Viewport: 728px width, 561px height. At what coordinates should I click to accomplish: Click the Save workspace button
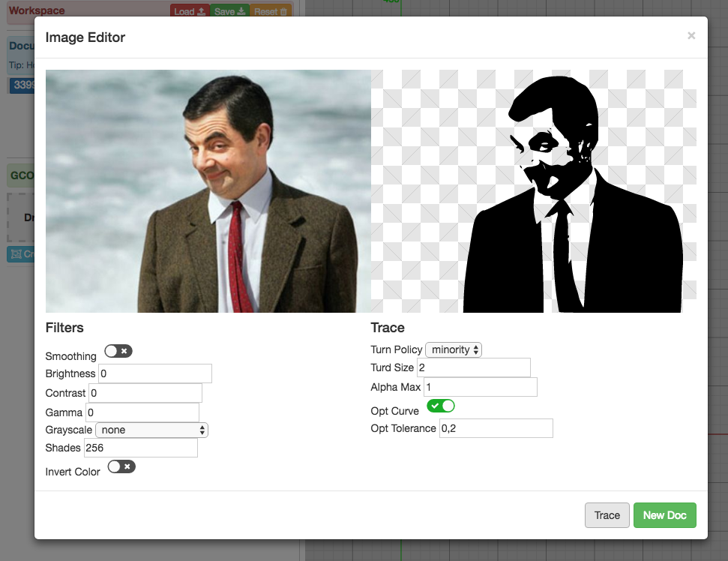click(229, 12)
